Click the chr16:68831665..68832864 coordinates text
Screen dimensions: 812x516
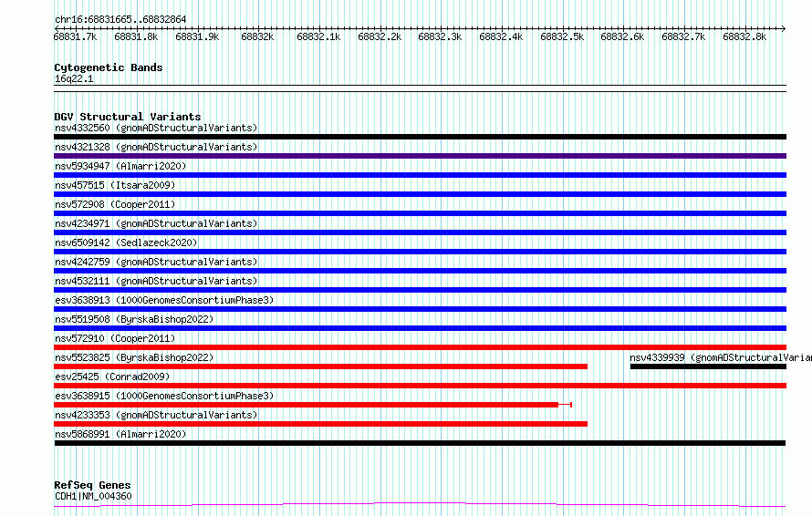[120, 19]
